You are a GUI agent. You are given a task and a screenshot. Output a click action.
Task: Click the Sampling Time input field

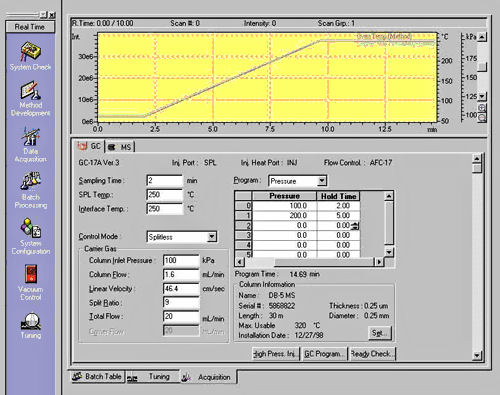click(164, 180)
